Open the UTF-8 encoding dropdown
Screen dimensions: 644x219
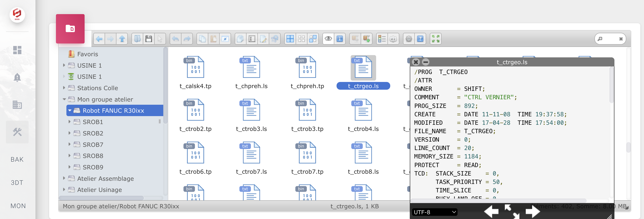(x=435, y=212)
